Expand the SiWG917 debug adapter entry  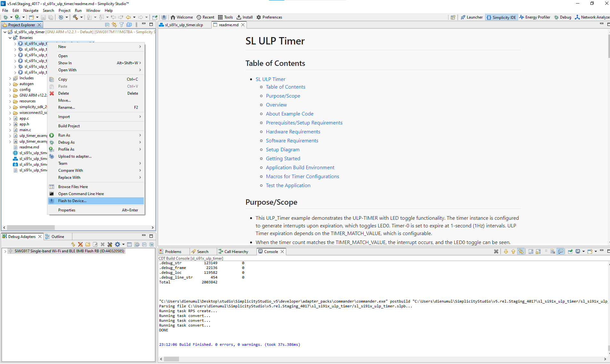tap(5, 251)
